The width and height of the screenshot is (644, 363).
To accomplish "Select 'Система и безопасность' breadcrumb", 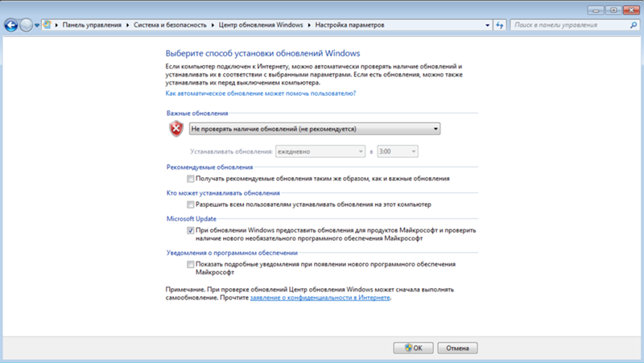I will pyautogui.click(x=170, y=26).
